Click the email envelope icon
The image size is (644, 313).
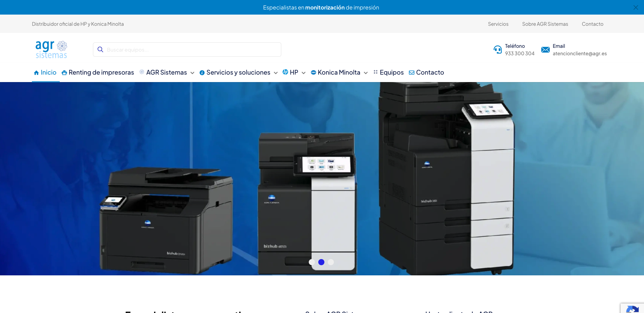pyautogui.click(x=545, y=50)
